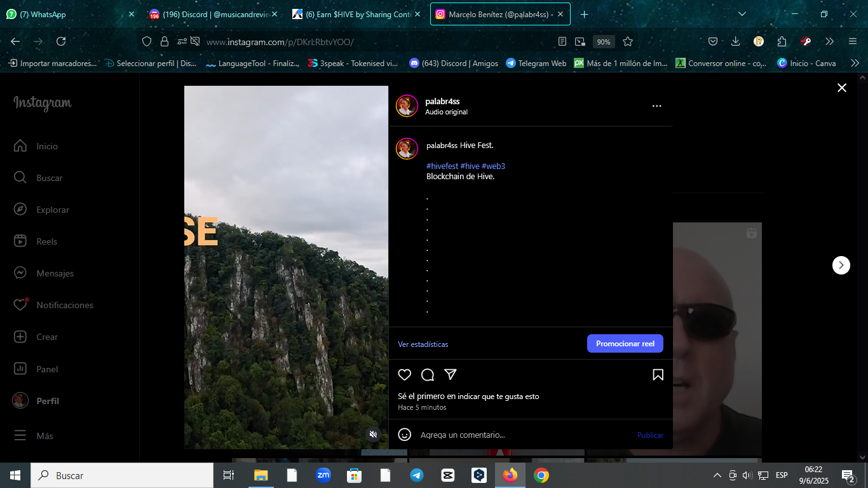Open the emoji picker for comments
The image size is (868, 488).
pyautogui.click(x=405, y=435)
